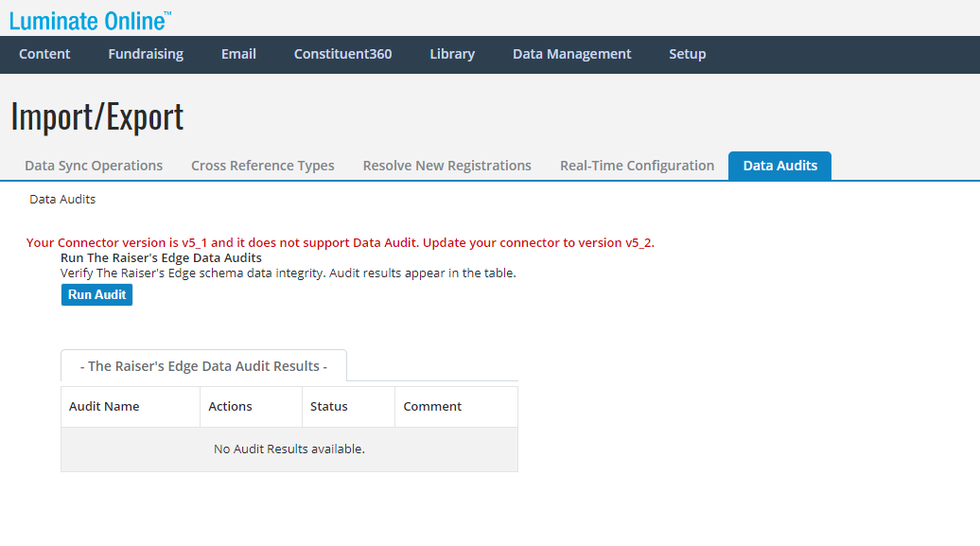This screenshot has width=980, height=546.
Task: Click the Status column header
Action: click(349, 407)
